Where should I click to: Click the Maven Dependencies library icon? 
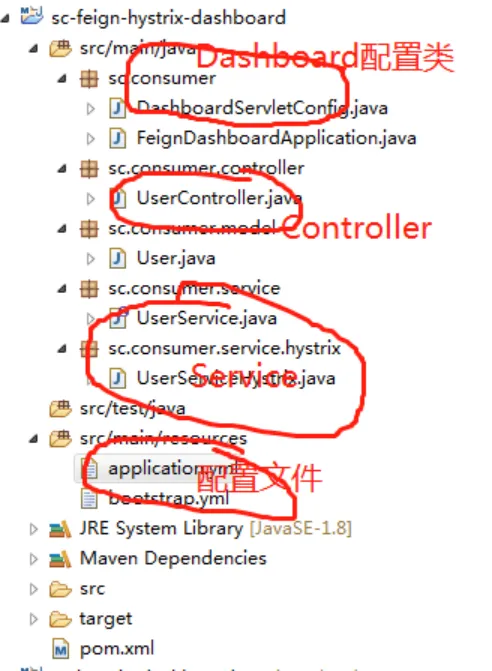point(60,559)
